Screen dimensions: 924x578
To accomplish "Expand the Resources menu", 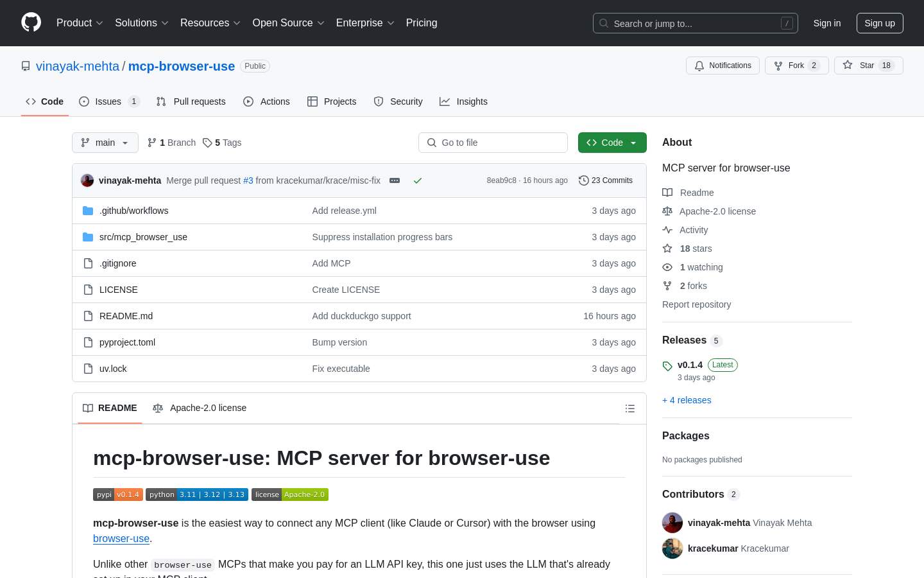I will click(210, 23).
